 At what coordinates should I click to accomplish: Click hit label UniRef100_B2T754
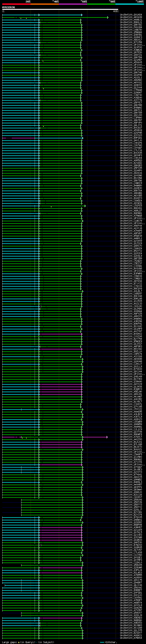[131, 339]
